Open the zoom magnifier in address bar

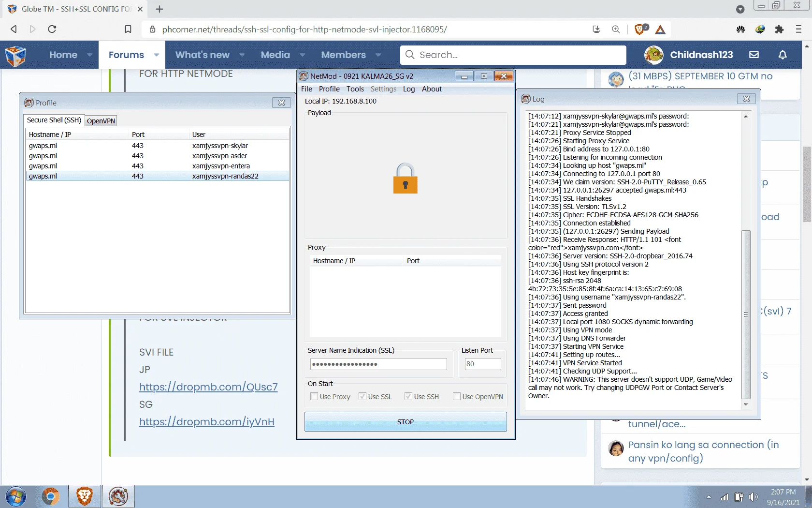(616, 30)
